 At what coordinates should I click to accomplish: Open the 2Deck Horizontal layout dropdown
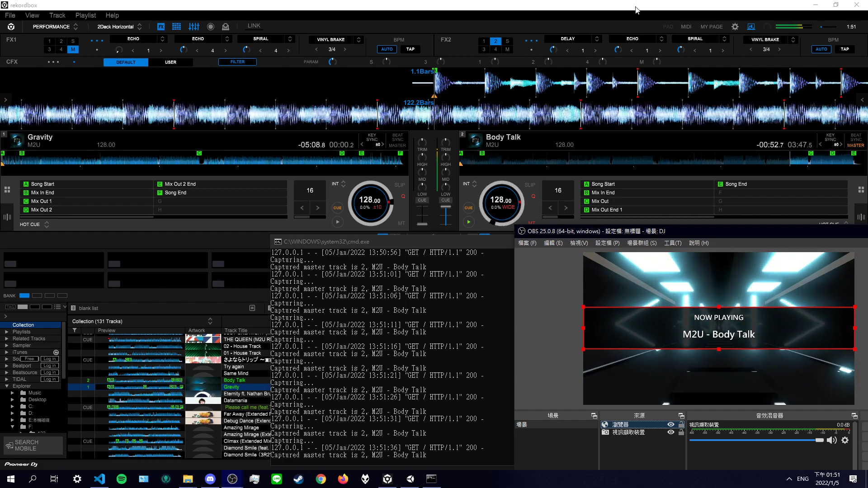point(119,27)
